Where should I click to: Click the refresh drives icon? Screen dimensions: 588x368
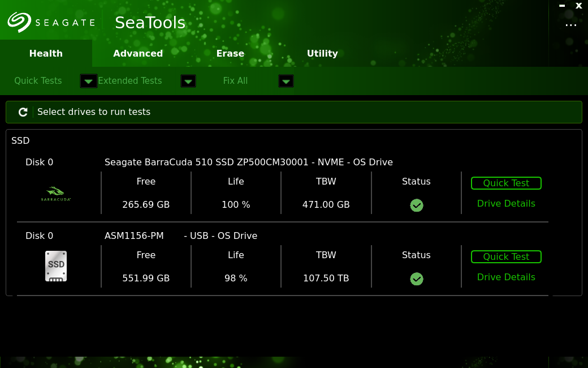(x=23, y=112)
